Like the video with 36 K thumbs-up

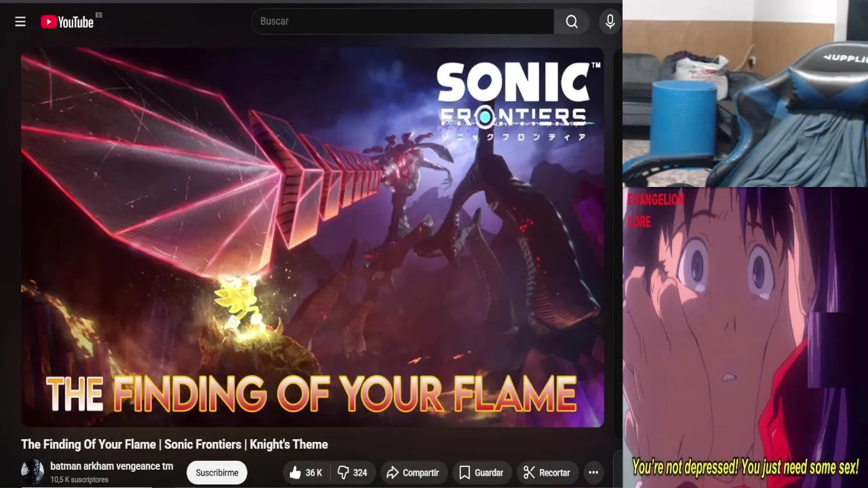click(x=306, y=472)
